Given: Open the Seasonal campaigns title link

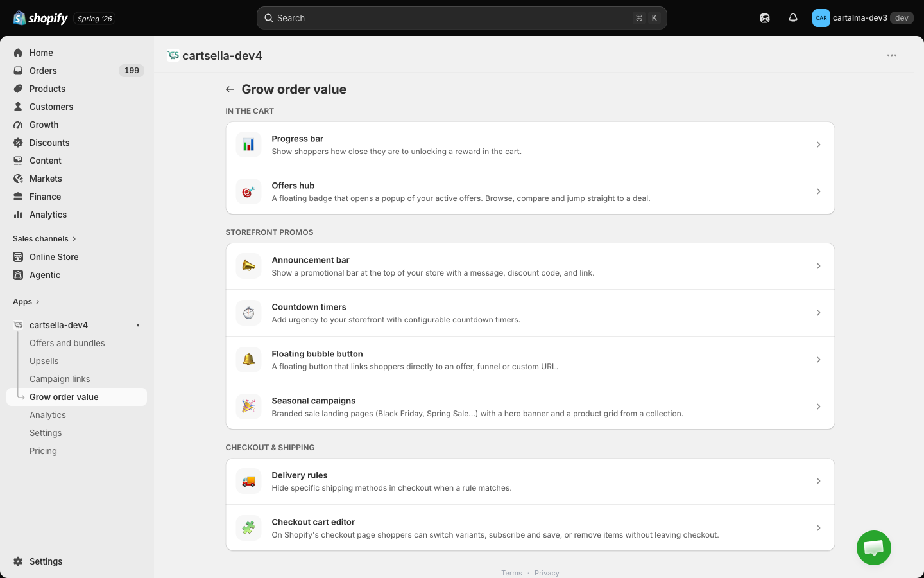Looking at the screenshot, I should 313,401.
